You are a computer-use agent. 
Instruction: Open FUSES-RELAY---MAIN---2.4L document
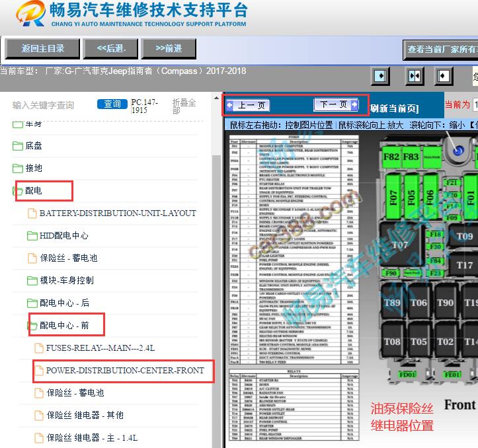(x=100, y=348)
